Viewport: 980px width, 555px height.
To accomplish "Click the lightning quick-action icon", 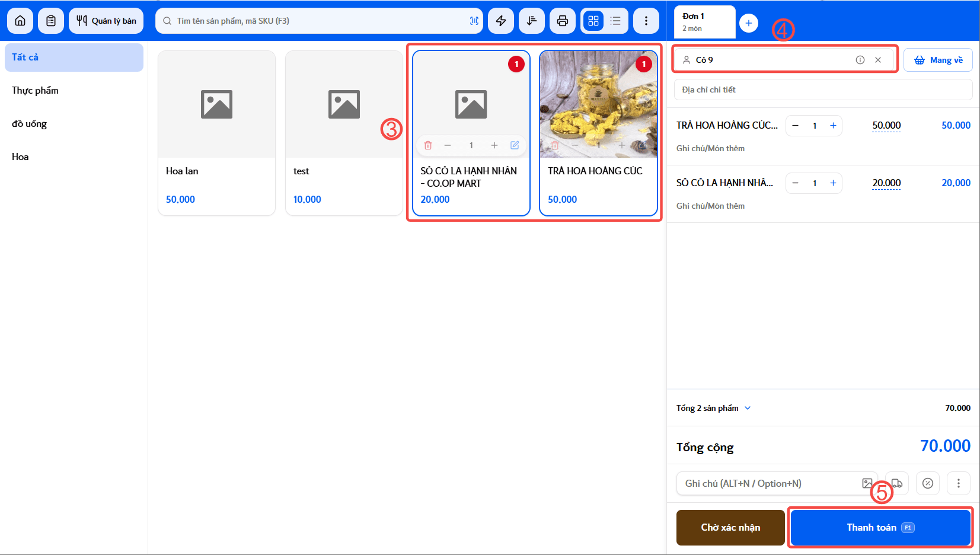I will [x=501, y=21].
